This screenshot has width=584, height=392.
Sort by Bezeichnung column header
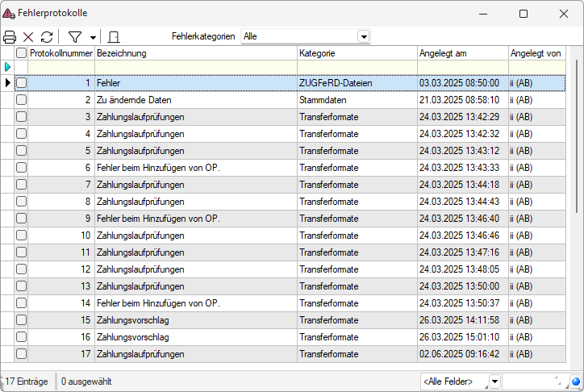(195, 52)
